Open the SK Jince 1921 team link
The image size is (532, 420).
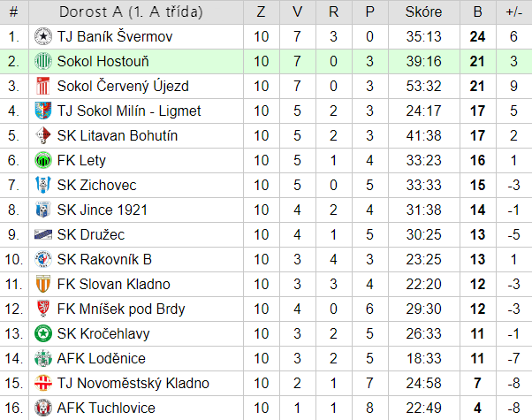click(103, 210)
